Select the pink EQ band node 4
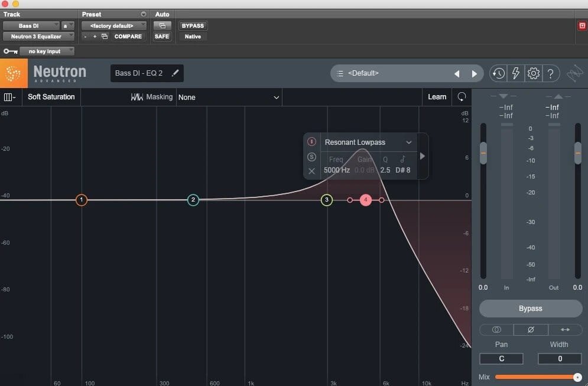Image resolution: width=588 pixels, height=386 pixels. tap(366, 200)
